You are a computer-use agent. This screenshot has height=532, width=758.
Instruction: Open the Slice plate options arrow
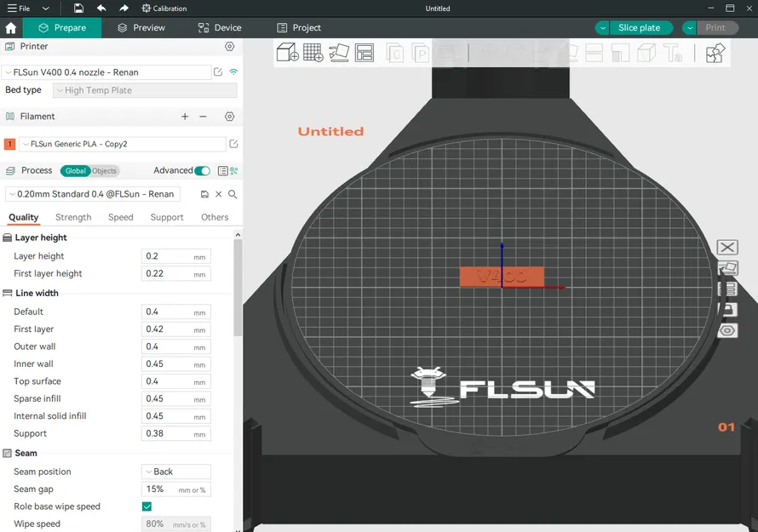click(x=602, y=28)
